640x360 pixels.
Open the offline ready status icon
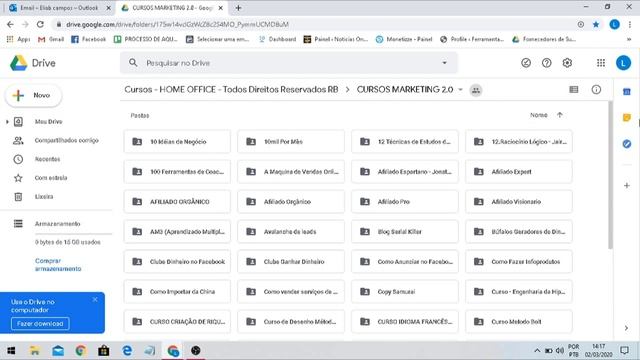pyautogui.click(x=526, y=63)
